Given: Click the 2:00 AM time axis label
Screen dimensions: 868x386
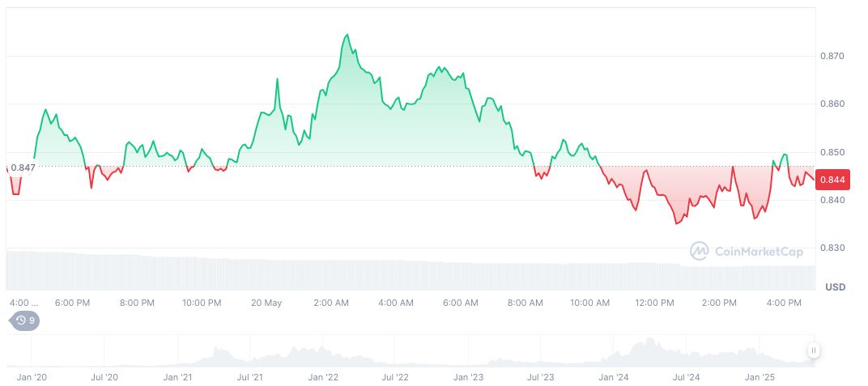Looking at the screenshot, I should (x=331, y=303).
